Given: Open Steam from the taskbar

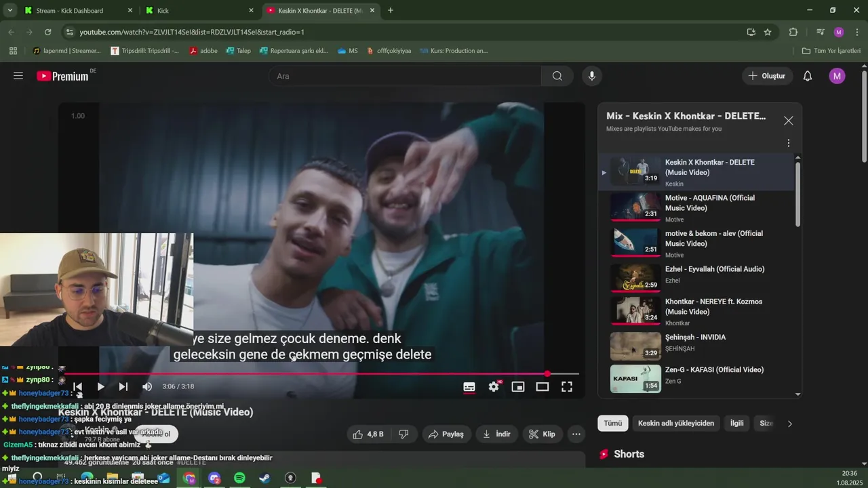Looking at the screenshot, I should [265, 478].
